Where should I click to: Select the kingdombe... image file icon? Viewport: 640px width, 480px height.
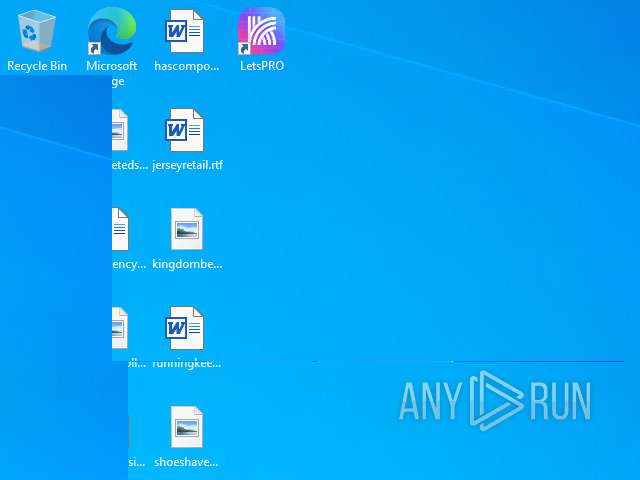tap(187, 229)
